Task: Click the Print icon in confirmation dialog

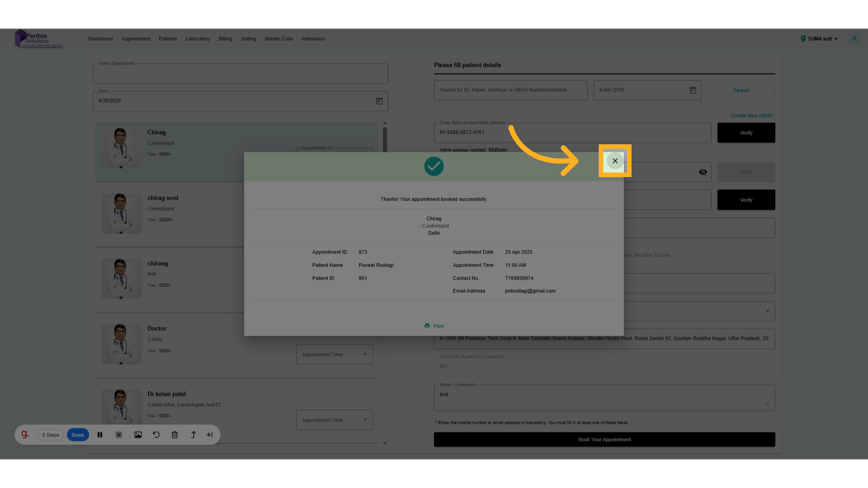Action: point(427,326)
